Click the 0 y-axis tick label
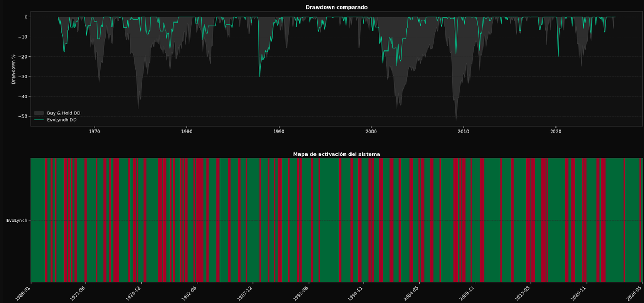This screenshot has height=303, width=644. click(26, 17)
